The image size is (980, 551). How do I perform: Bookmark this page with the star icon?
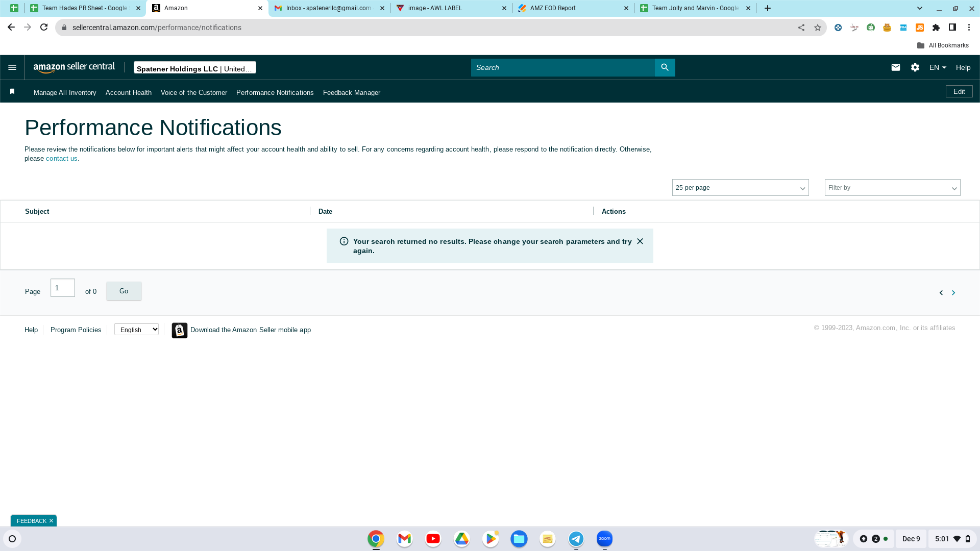[x=818, y=28]
